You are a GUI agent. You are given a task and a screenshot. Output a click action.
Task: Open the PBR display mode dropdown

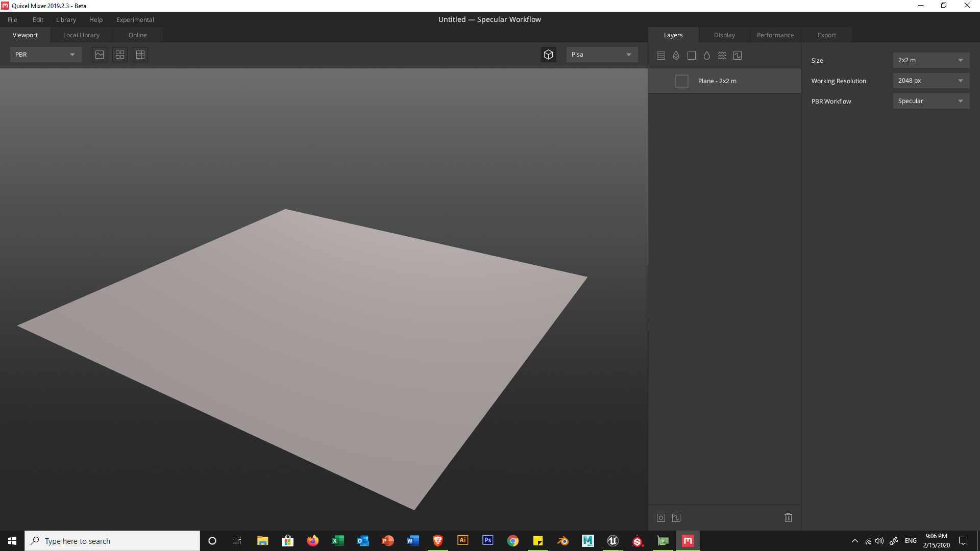click(45, 55)
